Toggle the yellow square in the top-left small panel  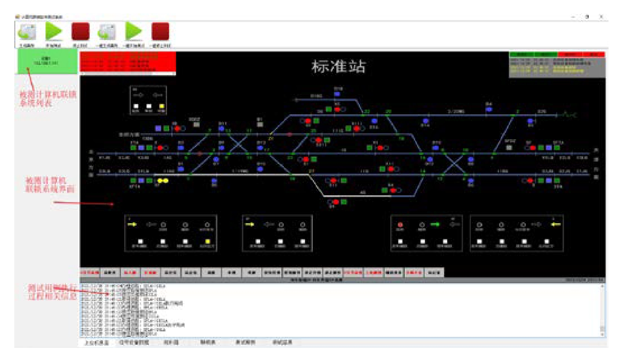click(x=162, y=106)
